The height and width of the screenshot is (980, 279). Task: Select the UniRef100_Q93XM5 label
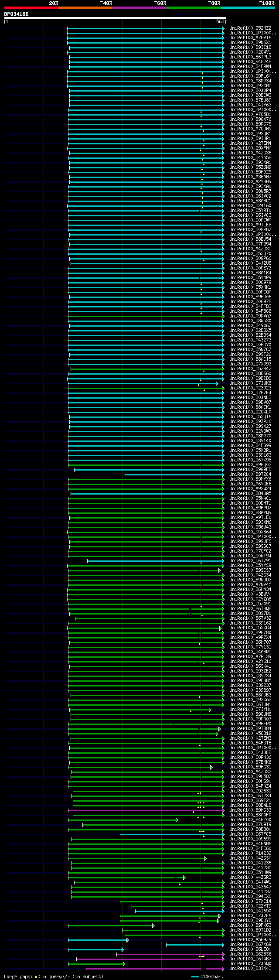250,85
